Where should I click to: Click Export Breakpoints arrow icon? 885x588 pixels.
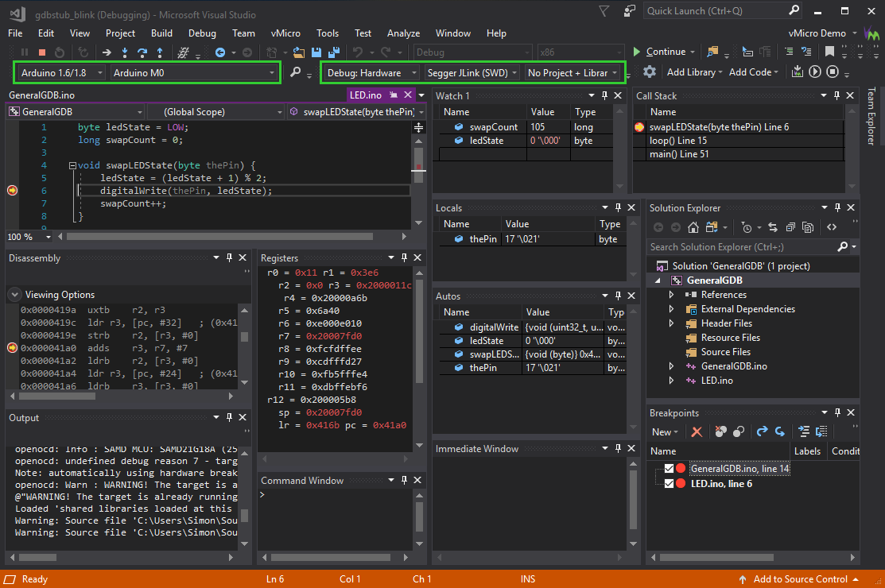tap(762, 431)
